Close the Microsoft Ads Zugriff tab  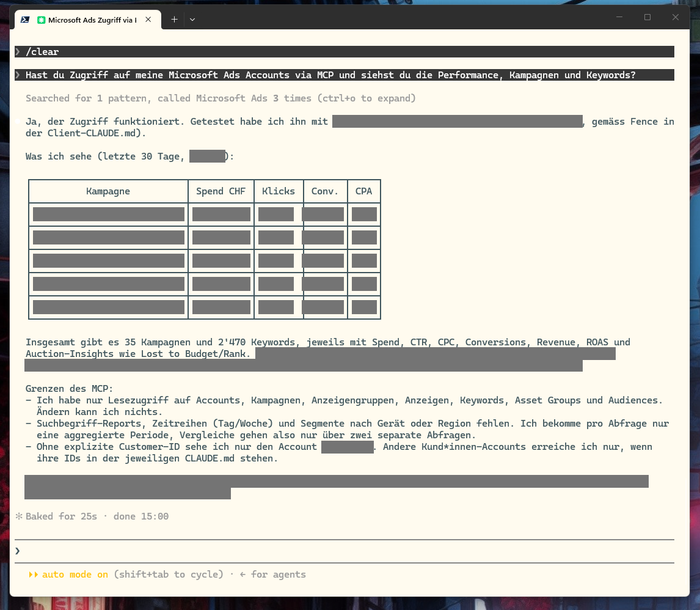pos(148,20)
